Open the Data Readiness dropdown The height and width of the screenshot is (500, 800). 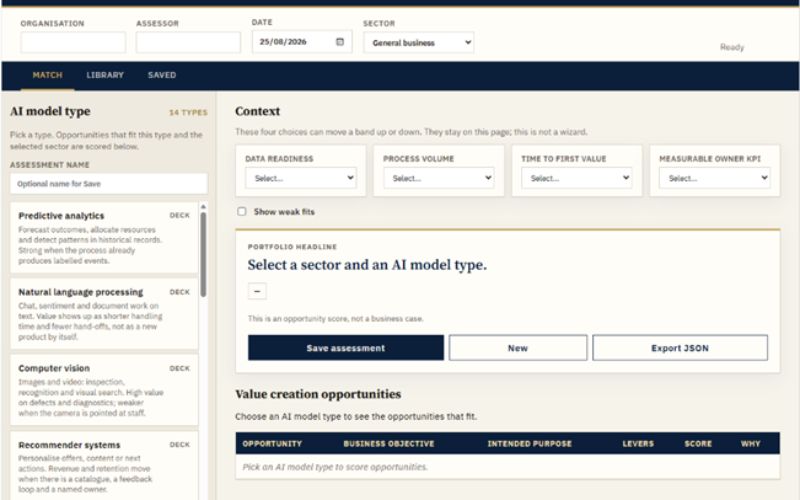(301, 178)
